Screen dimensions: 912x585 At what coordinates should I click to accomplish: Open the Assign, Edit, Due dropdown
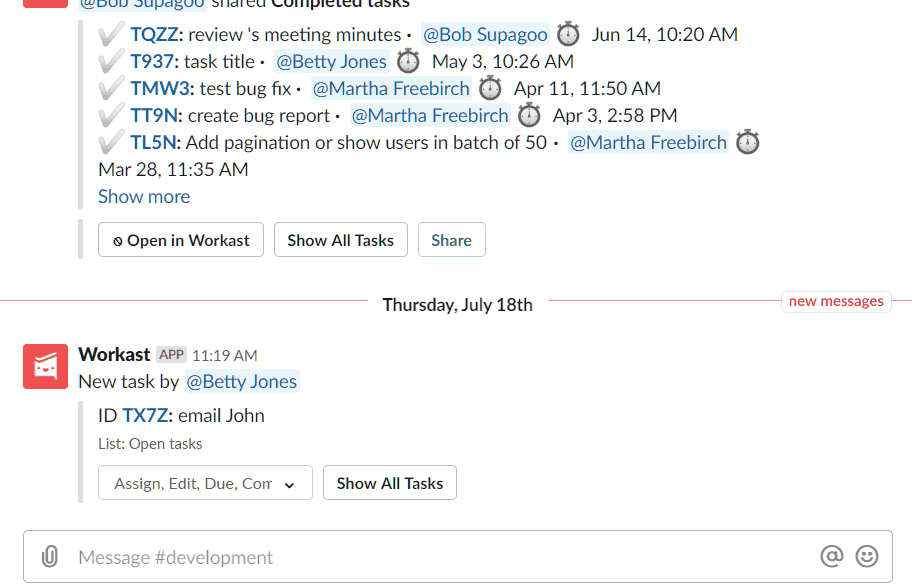205,482
